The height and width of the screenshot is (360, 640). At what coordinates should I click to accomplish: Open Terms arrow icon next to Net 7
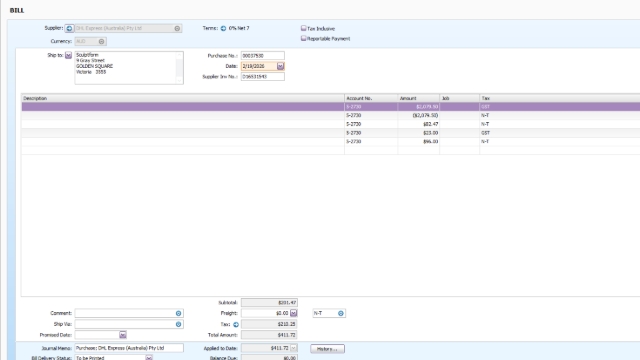click(223, 29)
